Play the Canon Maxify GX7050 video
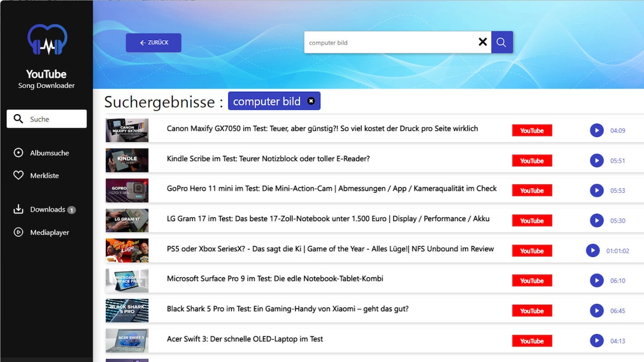Screen dimensions: 644x362 tap(597, 130)
